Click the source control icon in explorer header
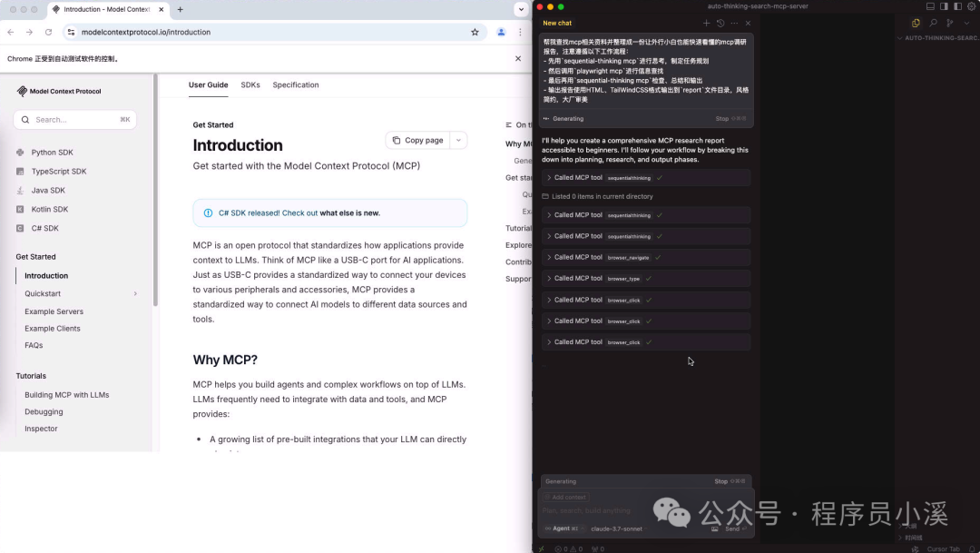 point(948,22)
